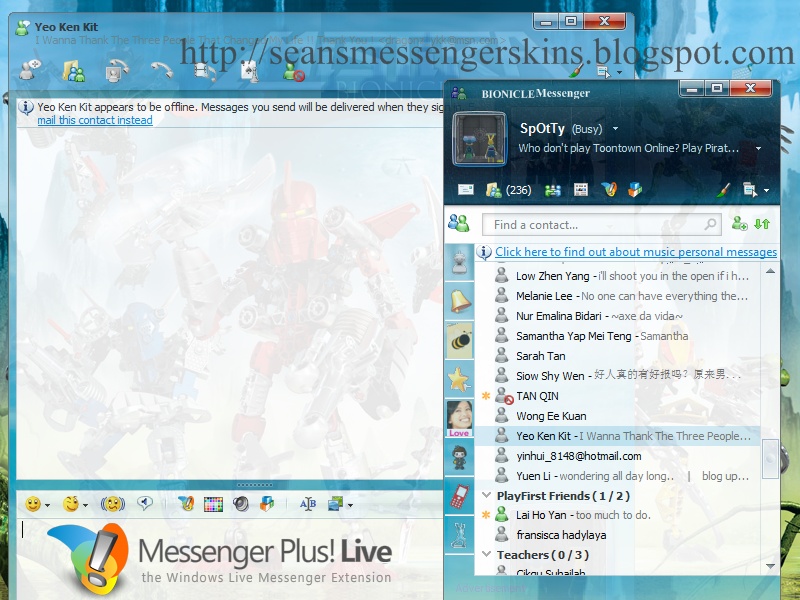Click the paintbrush icon in chat window

point(576,71)
